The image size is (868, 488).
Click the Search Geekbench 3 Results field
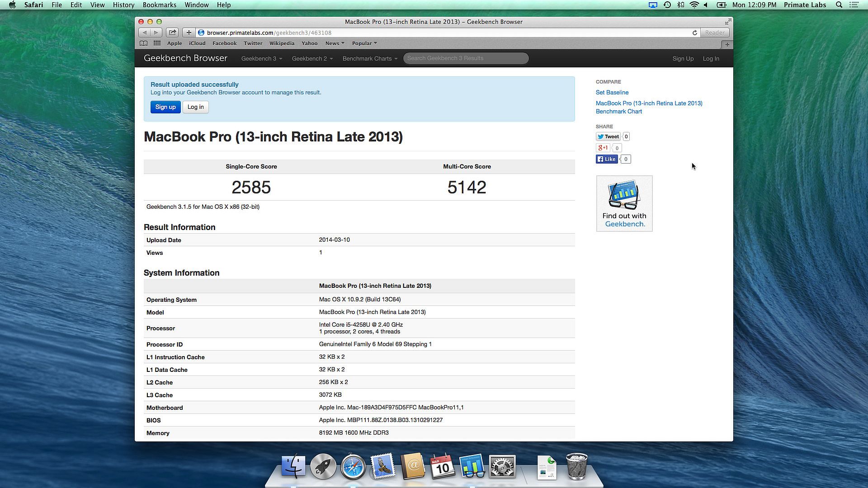(466, 58)
